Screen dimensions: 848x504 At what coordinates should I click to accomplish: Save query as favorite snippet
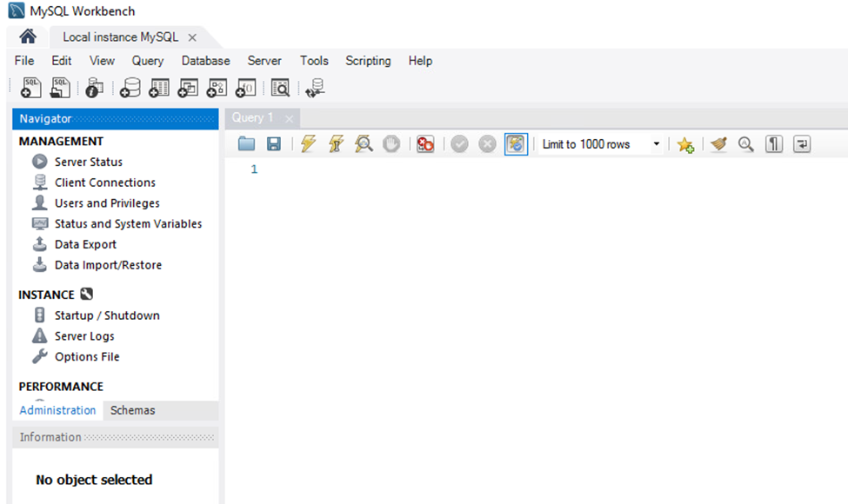685,144
